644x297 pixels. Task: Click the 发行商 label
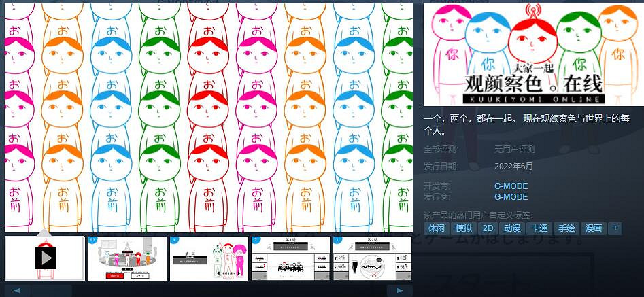(437, 197)
